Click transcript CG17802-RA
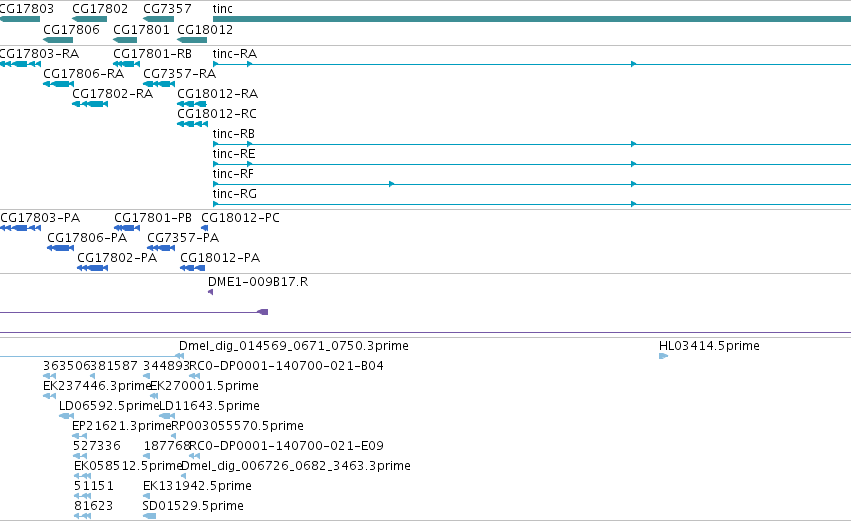The height and width of the screenshot is (521, 851). pyautogui.click(x=112, y=94)
